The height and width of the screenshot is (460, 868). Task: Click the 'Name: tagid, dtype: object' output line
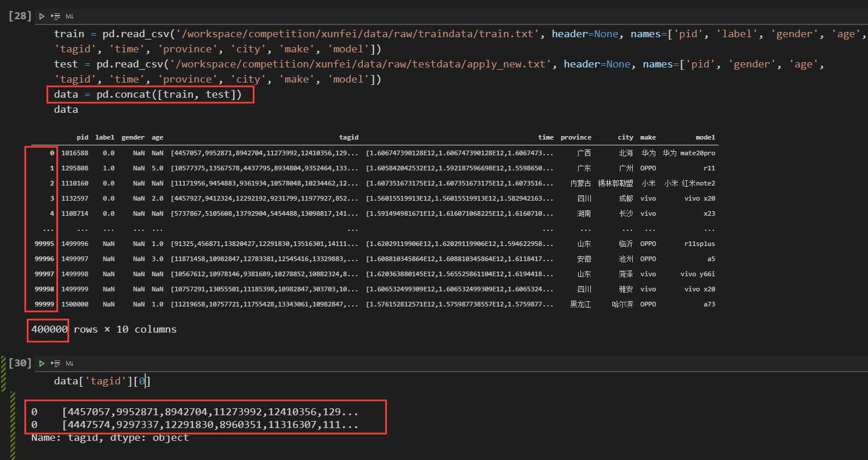point(110,437)
